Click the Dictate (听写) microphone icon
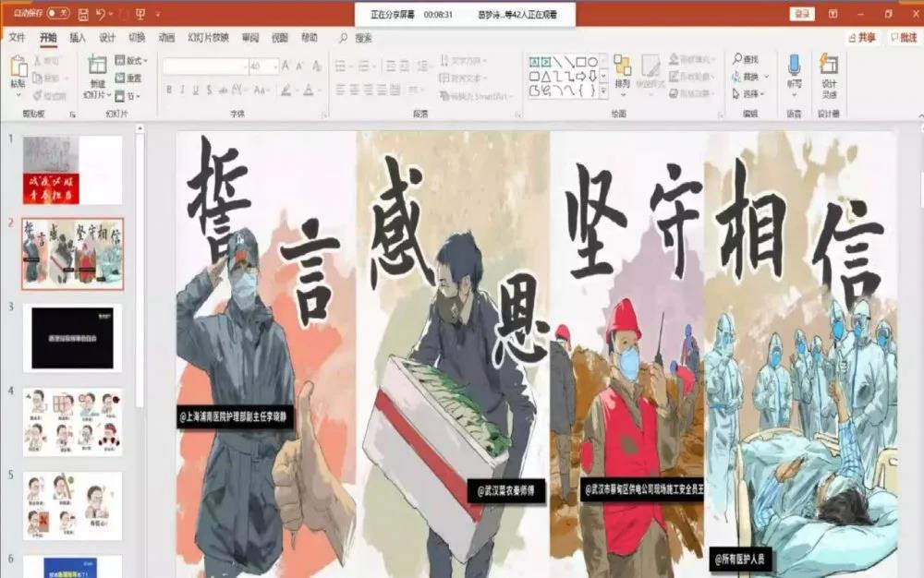 click(x=794, y=66)
